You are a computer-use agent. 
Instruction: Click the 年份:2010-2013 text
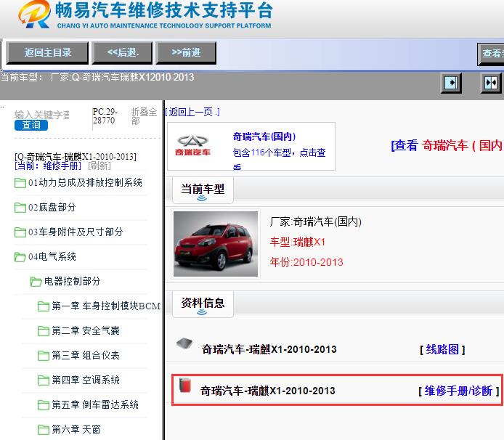[x=306, y=262]
